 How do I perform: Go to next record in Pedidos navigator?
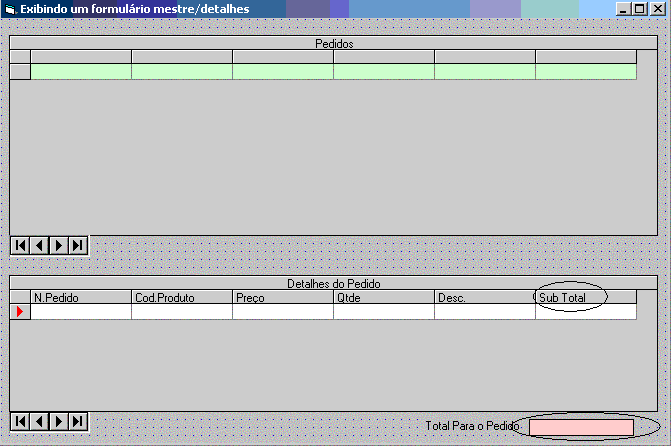tap(59, 246)
